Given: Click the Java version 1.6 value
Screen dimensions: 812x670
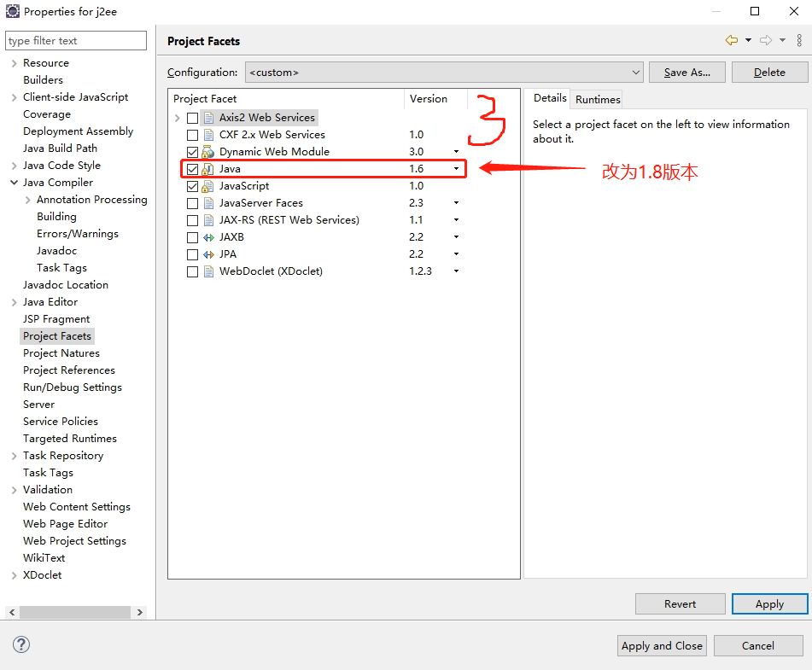Looking at the screenshot, I should [417, 169].
